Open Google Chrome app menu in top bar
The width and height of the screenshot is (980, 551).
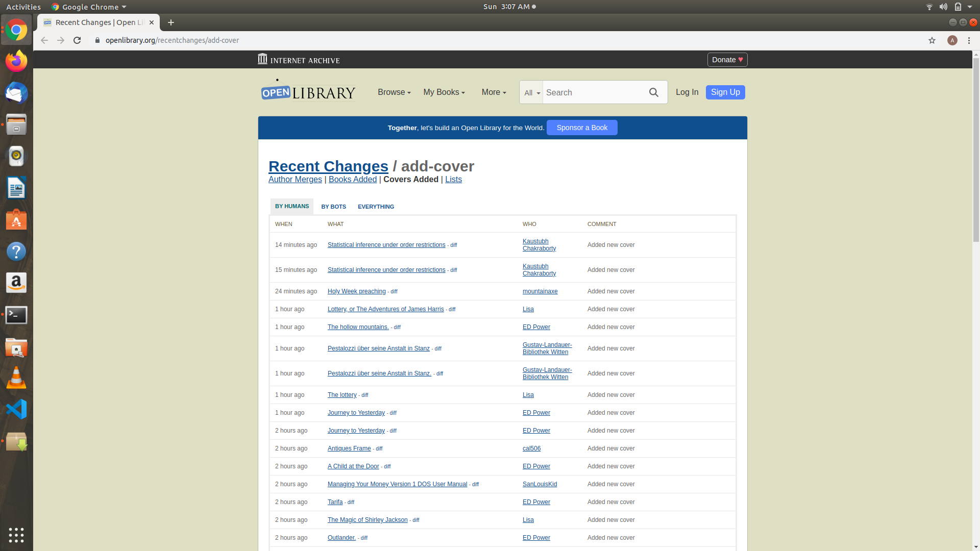[x=89, y=7]
